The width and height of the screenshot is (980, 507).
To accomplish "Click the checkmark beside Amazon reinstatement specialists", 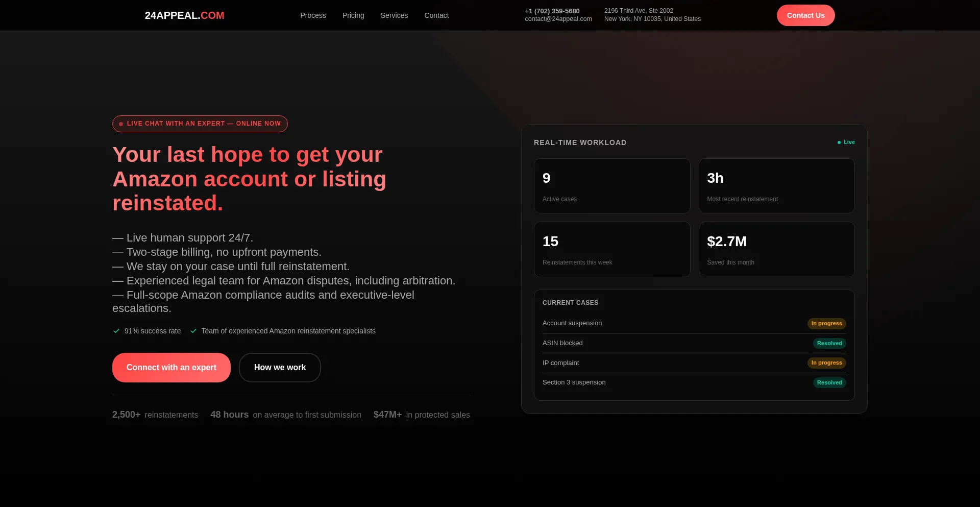I will pos(193,331).
